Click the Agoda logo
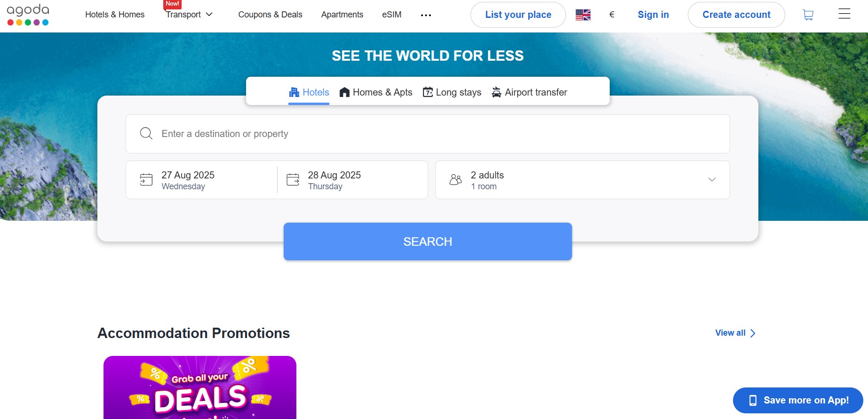Image resolution: width=868 pixels, height=419 pixels. pos(28,14)
